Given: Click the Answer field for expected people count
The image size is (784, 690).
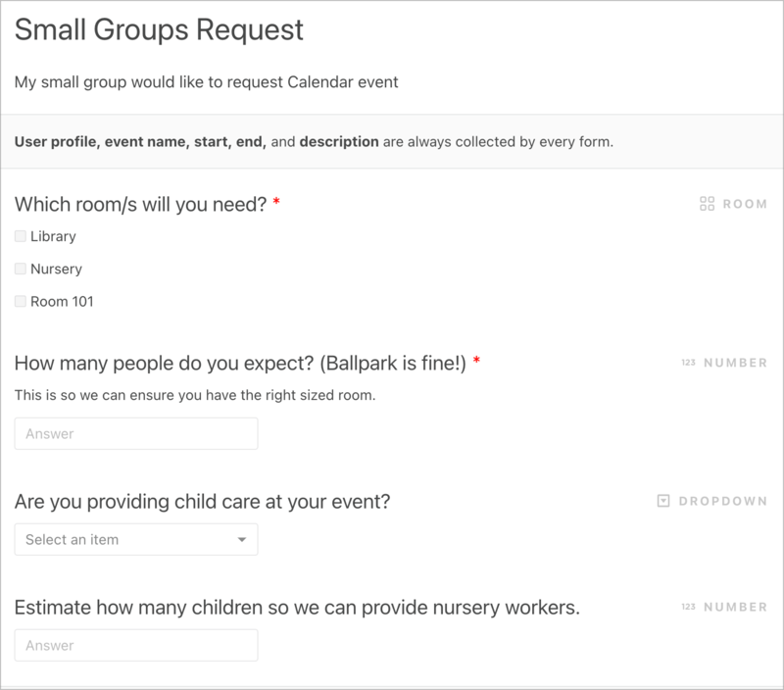Looking at the screenshot, I should [x=136, y=433].
